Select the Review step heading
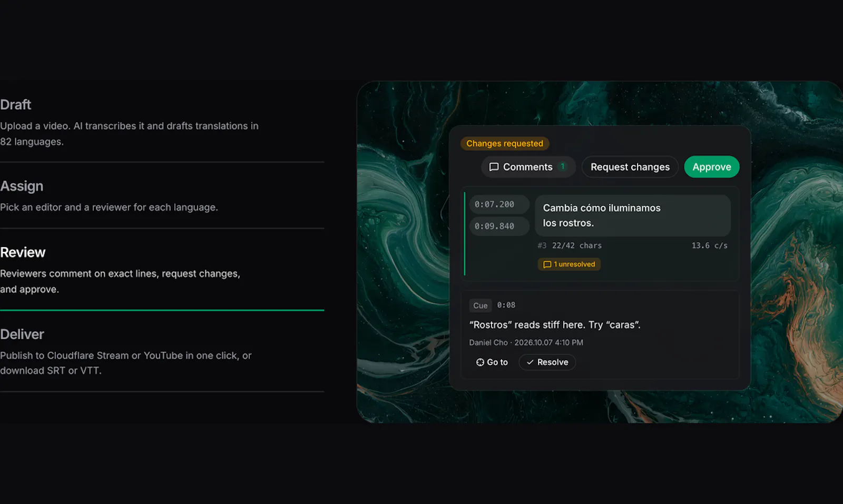Viewport: 843px width, 504px height. [x=23, y=252]
